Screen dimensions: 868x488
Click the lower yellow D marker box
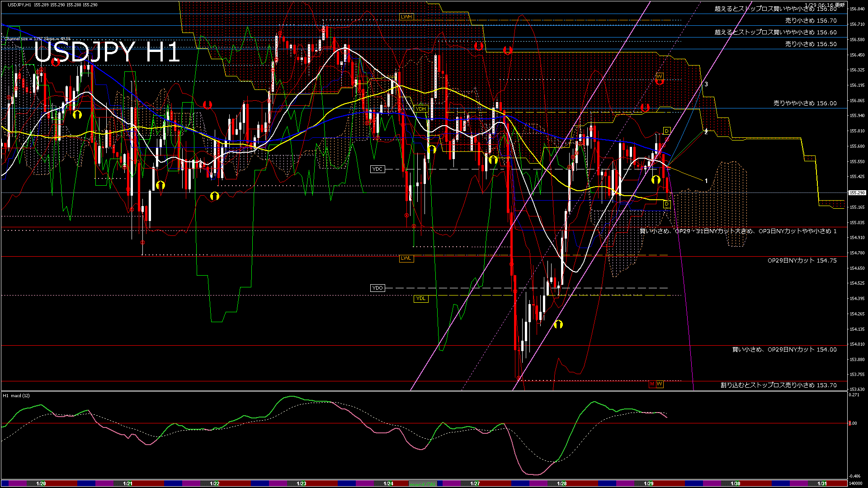click(x=666, y=204)
